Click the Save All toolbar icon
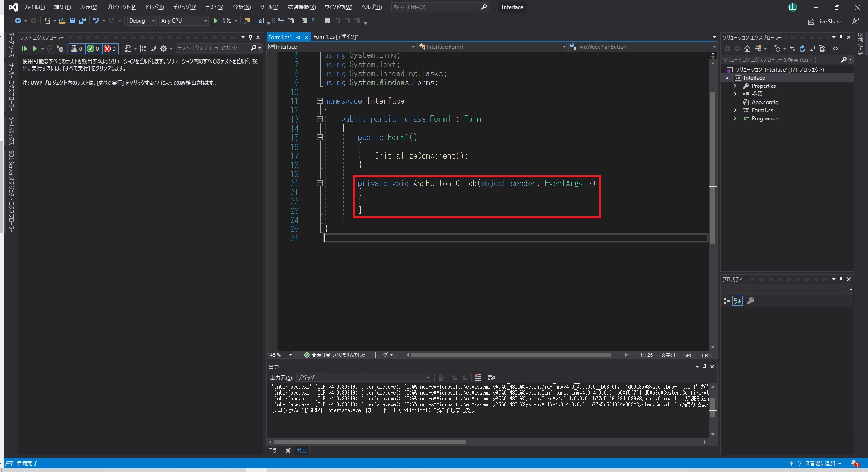Screen dimensions: 868x472 [82, 21]
